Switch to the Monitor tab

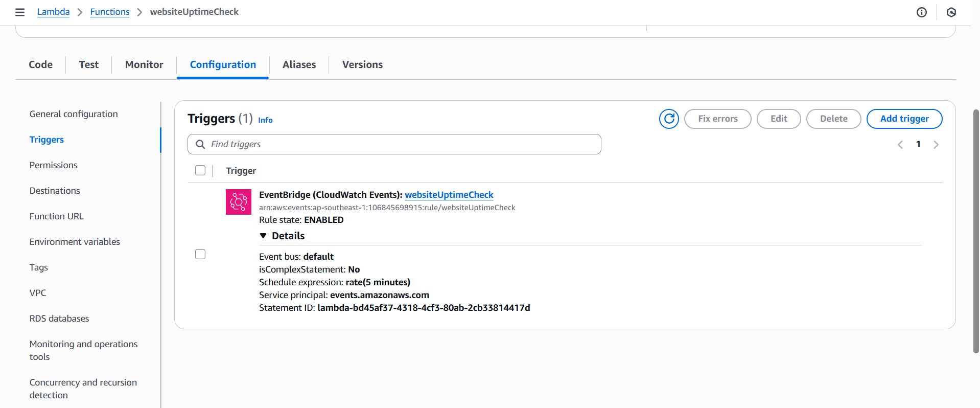144,64
